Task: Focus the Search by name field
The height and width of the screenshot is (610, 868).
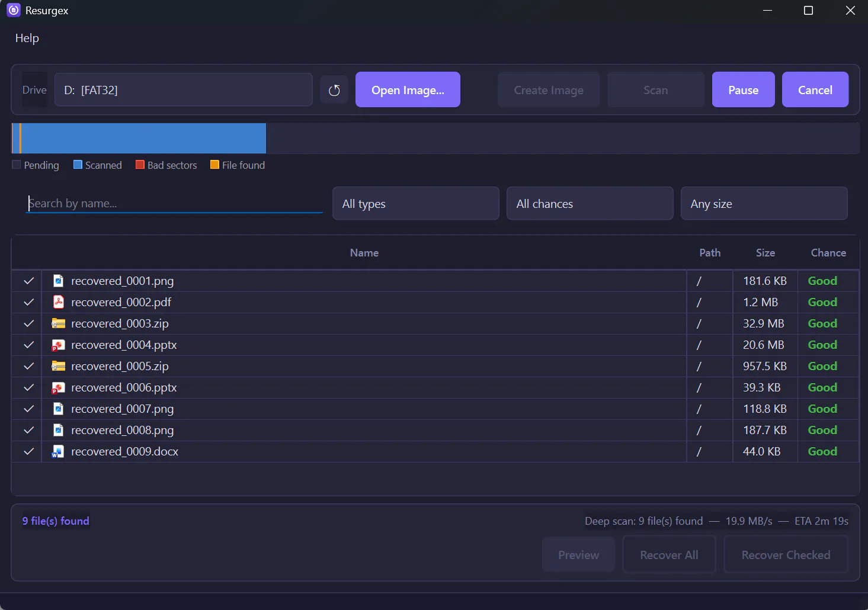Action: [x=175, y=203]
